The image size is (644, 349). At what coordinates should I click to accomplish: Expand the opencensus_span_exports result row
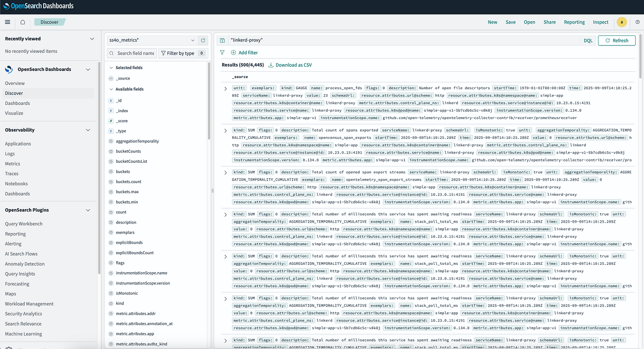225,131
